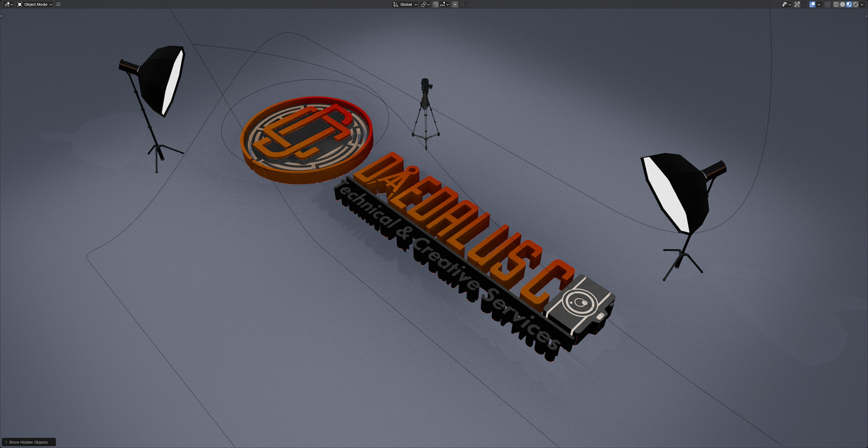Open the shading options dropdown
The image size is (868, 448).
point(862,5)
